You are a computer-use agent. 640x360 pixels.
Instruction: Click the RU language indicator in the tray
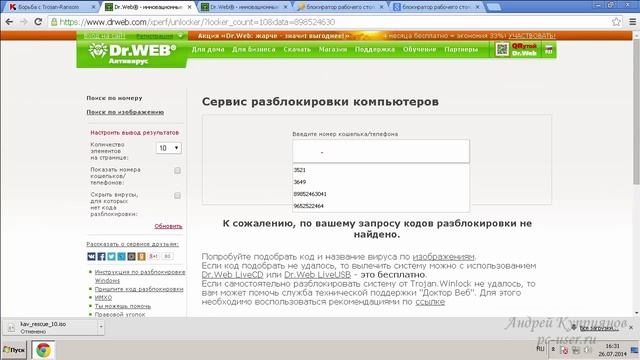[540, 349]
